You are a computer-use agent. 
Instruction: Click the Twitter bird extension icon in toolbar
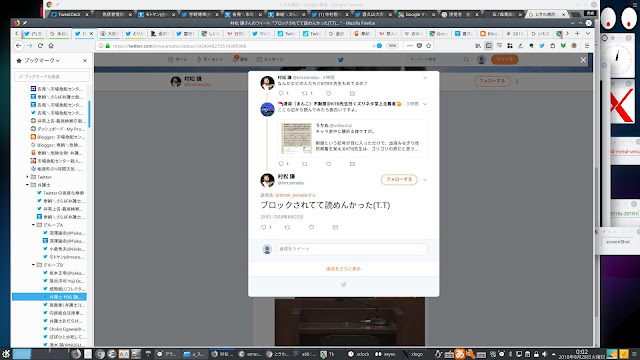pos(542,46)
